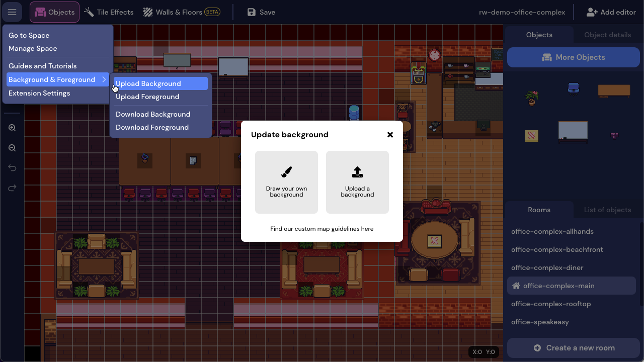The height and width of the screenshot is (362, 644).
Task: Click the water cooler on map
Action: pyautogui.click(x=354, y=113)
